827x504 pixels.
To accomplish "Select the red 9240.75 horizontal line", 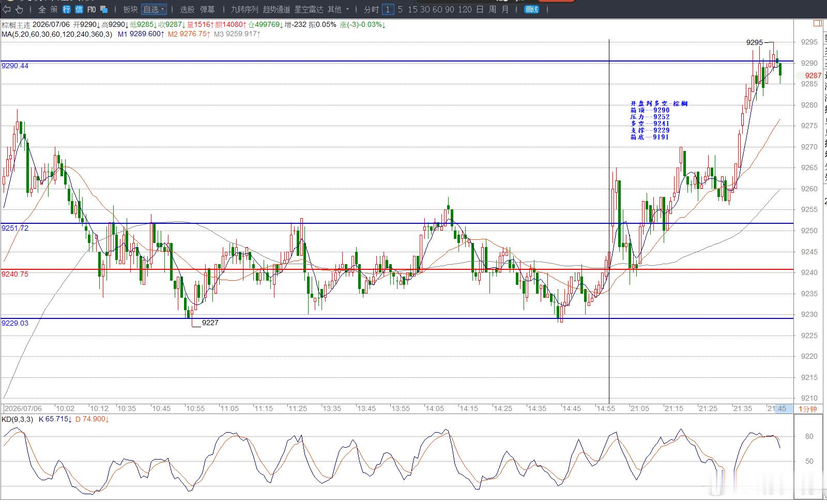I will pyautogui.click(x=397, y=269).
